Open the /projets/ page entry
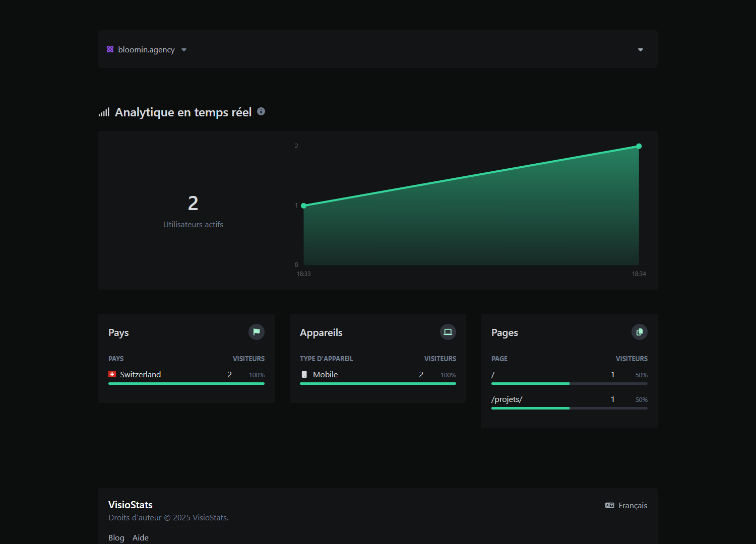The width and height of the screenshot is (756, 544). point(507,399)
